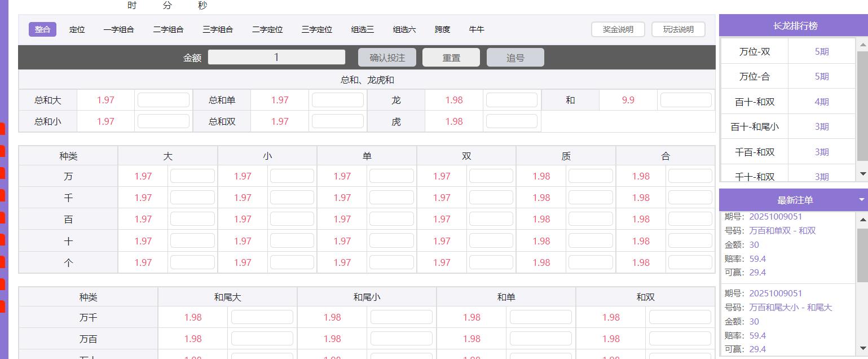This screenshot has height=359, width=868.
Task: Select the 和 odds 9.9 value
Action: [x=628, y=100]
